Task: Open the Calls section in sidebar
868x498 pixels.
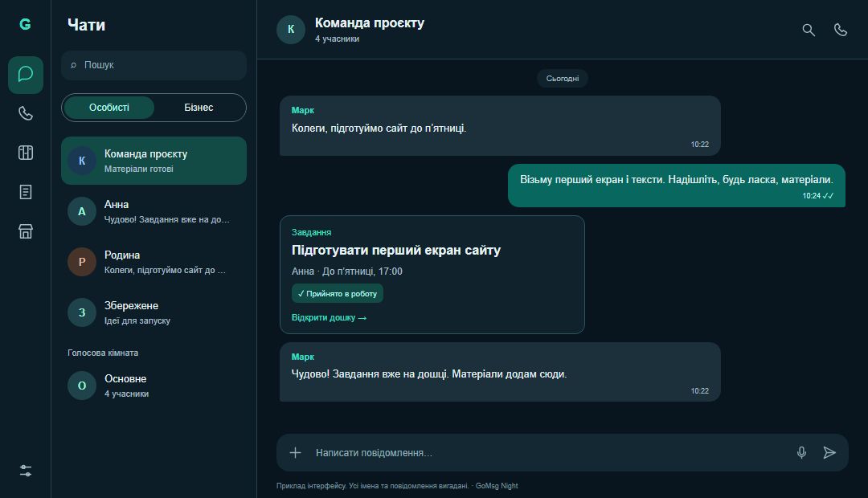Action: 26,113
